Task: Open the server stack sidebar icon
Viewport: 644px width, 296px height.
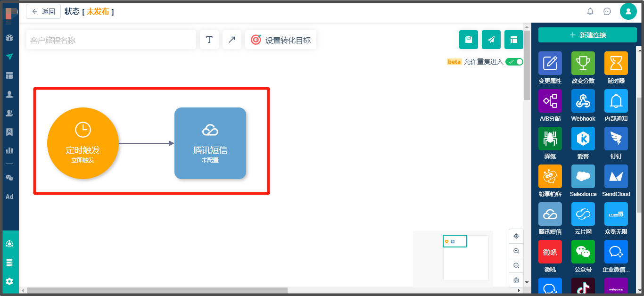Action: [x=9, y=263]
